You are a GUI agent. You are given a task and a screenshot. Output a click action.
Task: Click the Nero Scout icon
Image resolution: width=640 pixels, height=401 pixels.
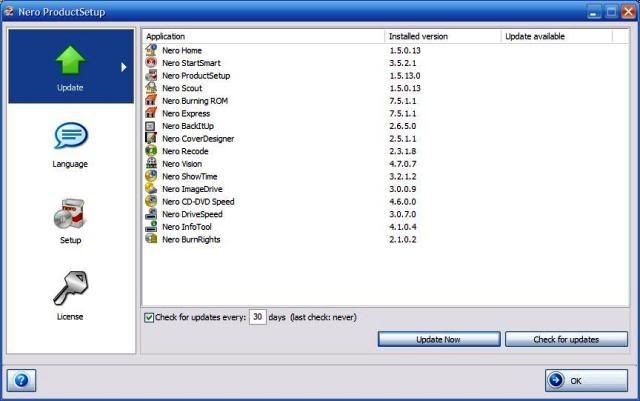(x=151, y=88)
